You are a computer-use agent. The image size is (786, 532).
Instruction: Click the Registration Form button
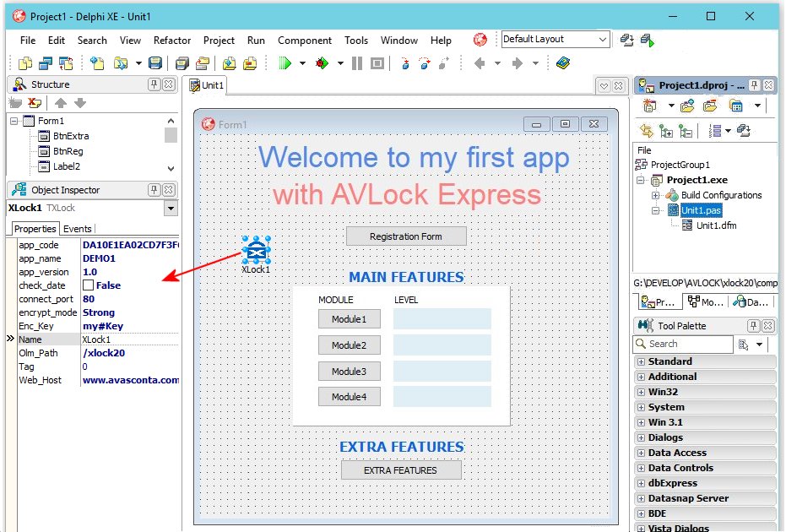click(406, 236)
